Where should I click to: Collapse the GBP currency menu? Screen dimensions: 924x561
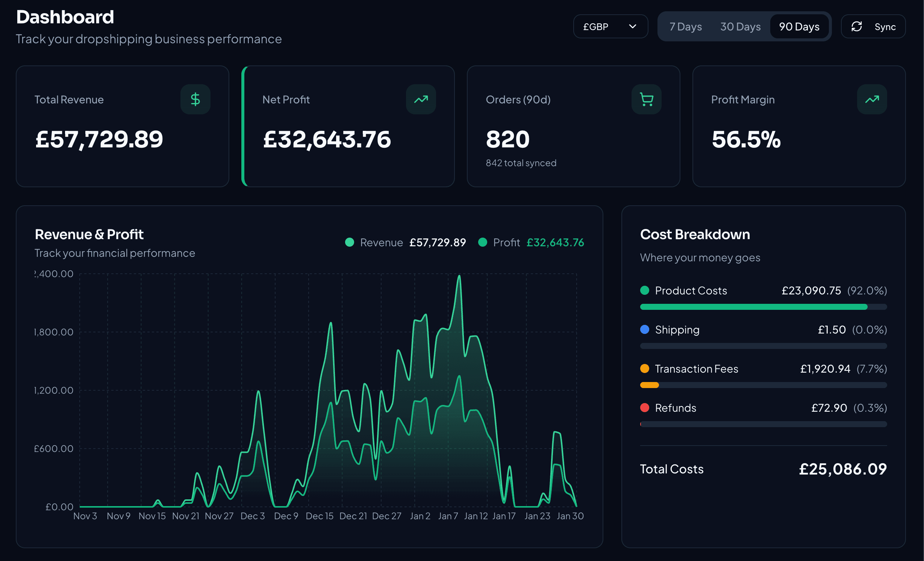610,26
